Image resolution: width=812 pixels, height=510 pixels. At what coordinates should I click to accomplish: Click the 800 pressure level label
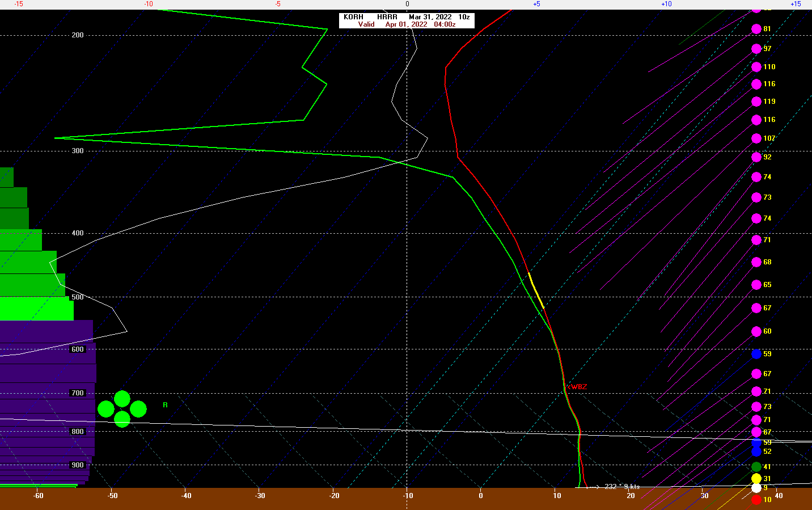(78, 432)
